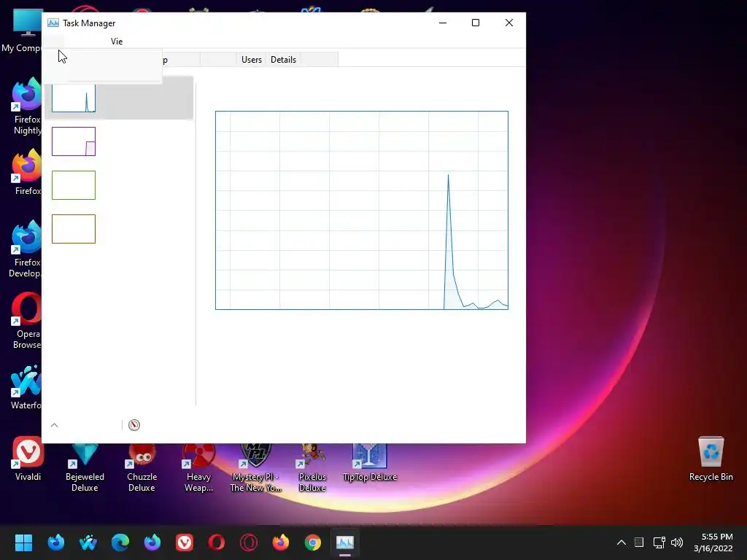Select the purple Memory performance thumbnail
The image size is (747, 560).
74,141
